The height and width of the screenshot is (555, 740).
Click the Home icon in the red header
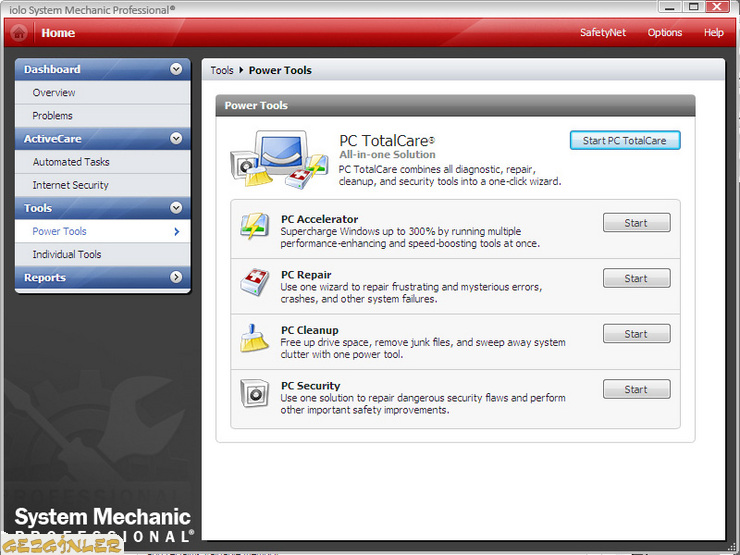(x=18, y=33)
